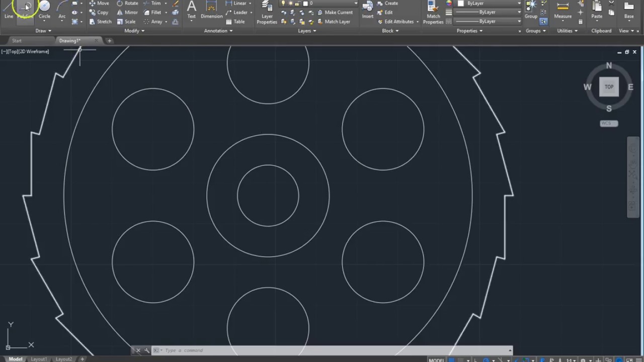This screenshot has height=362, width=644.
Task: Expand the Block panel
Action: click(x=390, y=31)
